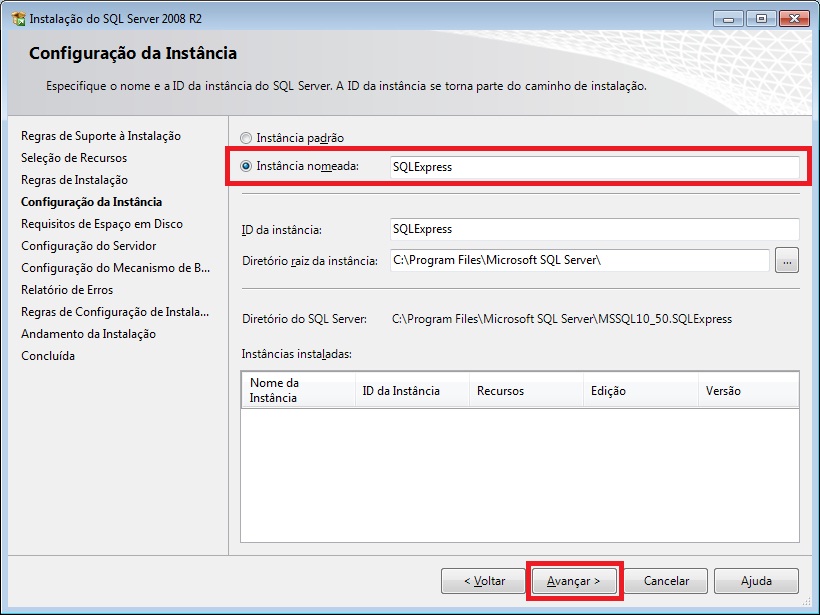Select Configuração do Mecanismo de B... step
This screenshot has width=820, height=615.
coord(116,268)
